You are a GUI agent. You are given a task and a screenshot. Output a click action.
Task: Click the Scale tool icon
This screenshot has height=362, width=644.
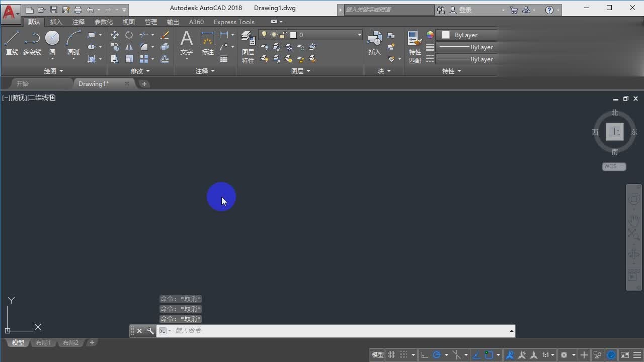coord(129,59)
